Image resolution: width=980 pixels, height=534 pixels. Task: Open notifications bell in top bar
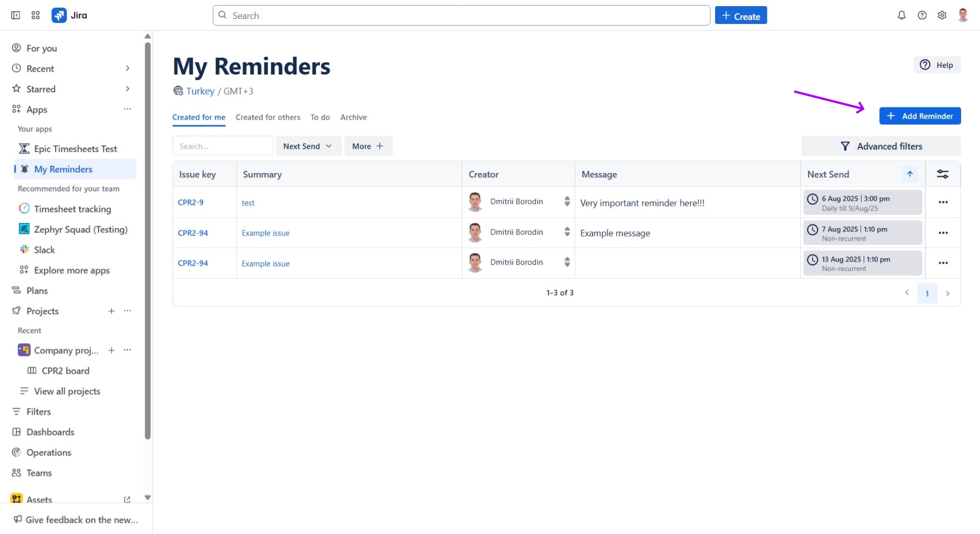902,15
